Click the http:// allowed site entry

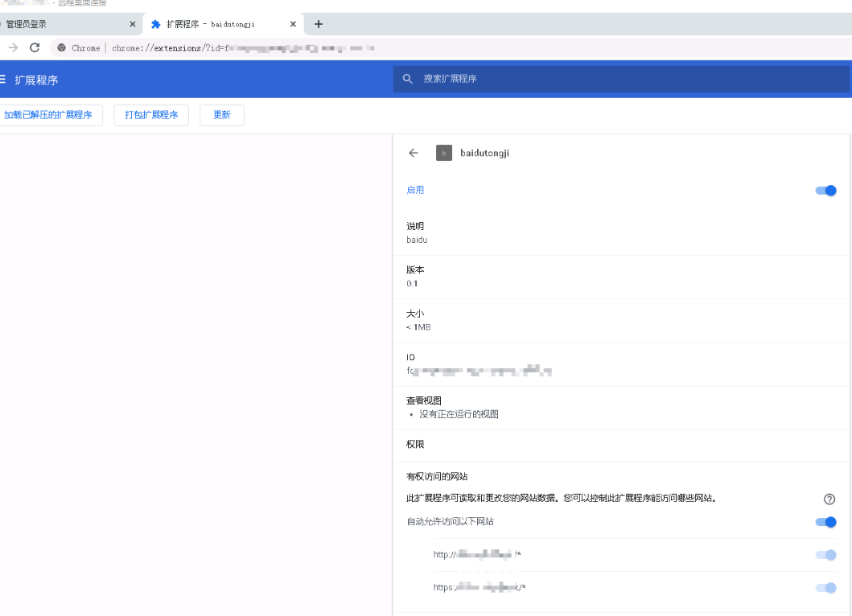click(477, 555)
